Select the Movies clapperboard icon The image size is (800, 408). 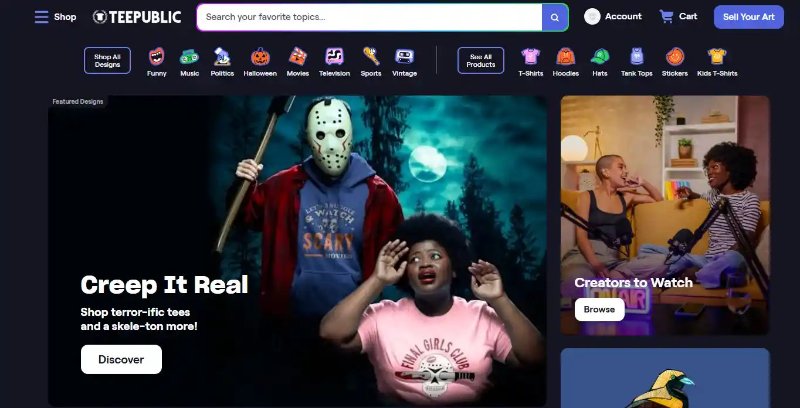point(298,56)
